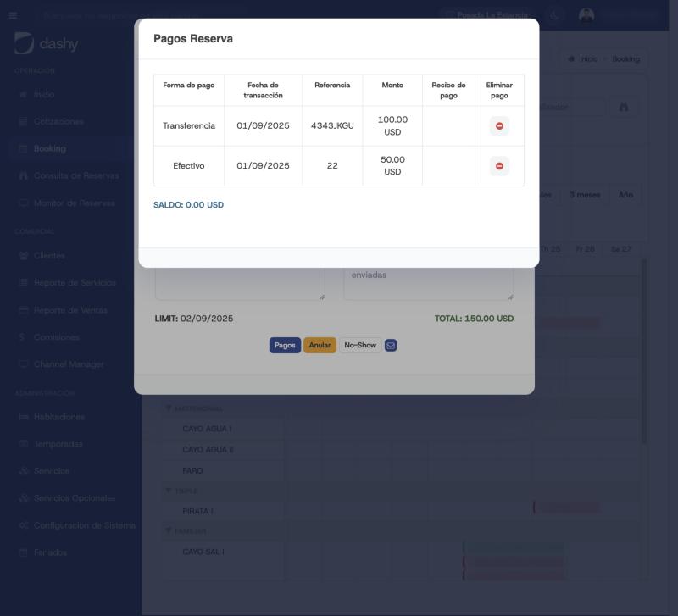Open Cotizaciones in the sidebar
This screenshot has width=678, height=616.
tap(58, 121)
